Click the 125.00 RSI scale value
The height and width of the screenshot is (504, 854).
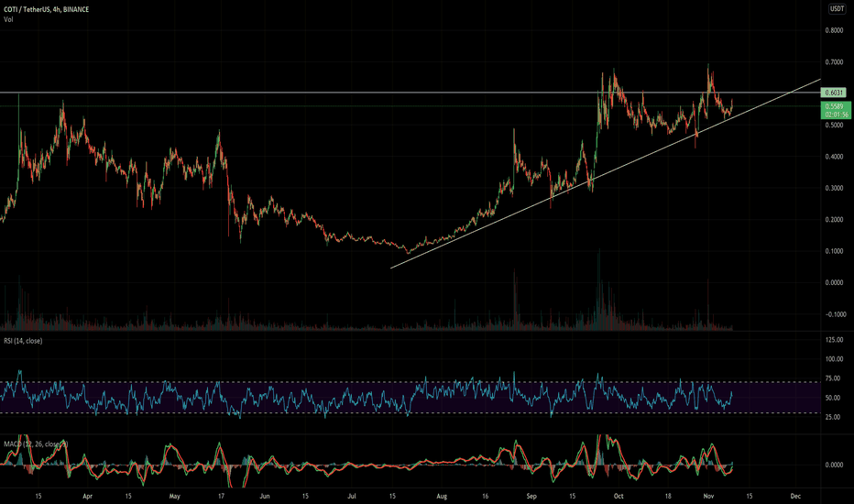click(835, 339)
